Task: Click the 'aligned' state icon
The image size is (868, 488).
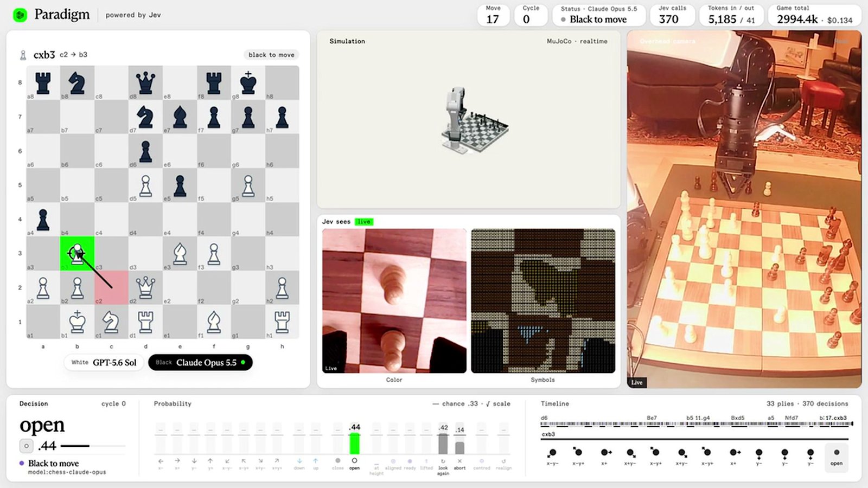Action: point(393,461)
